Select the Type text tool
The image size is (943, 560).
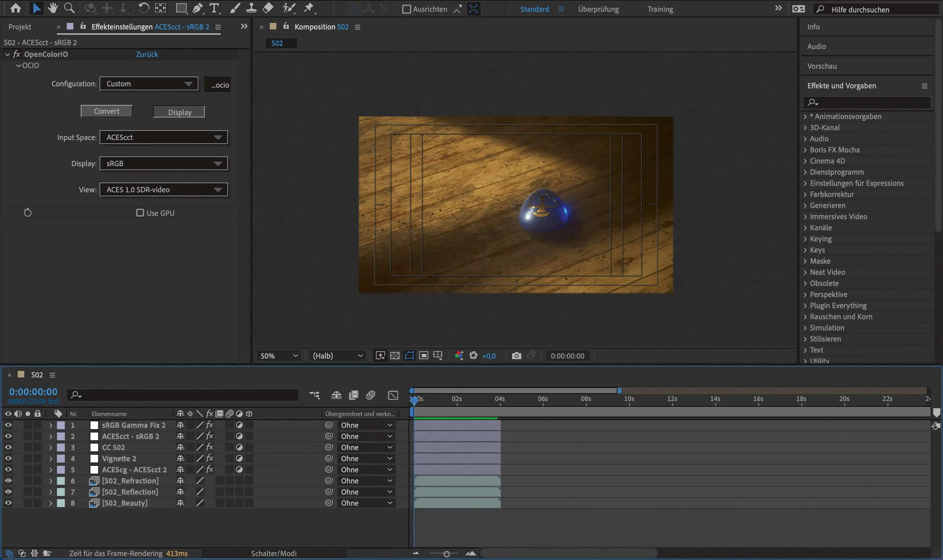pos(214,8)
